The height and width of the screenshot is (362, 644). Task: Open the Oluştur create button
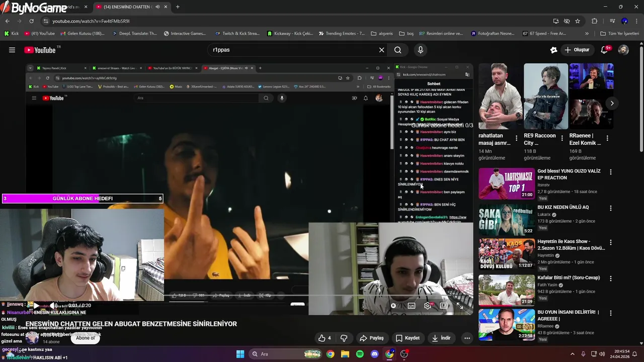[x=577, y=50]
